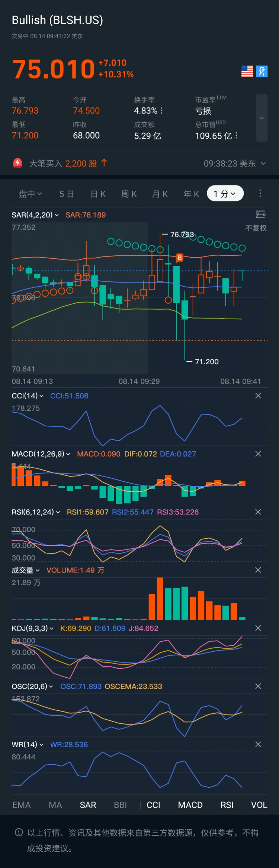Switch to 年K yearly candlestick tab

click(x=191, y=194)
